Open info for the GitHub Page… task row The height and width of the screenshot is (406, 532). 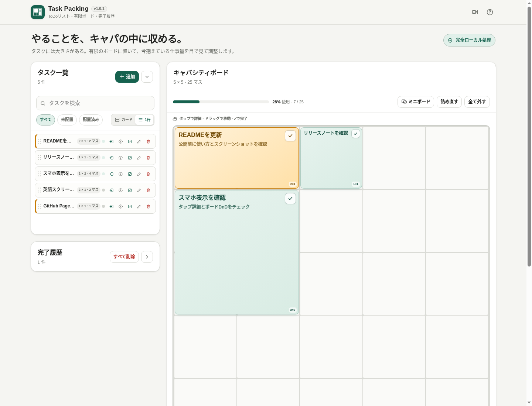coord(120,206)
